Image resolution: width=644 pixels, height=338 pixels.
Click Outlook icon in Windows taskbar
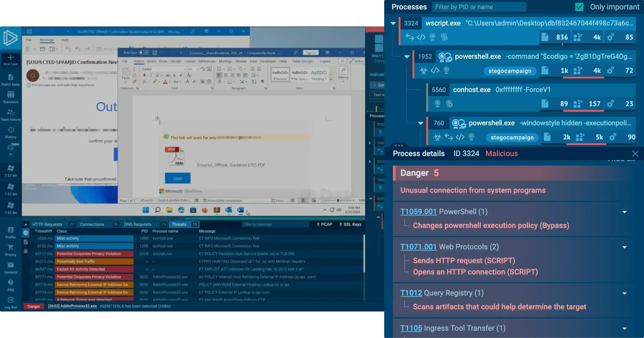[228, 210]
